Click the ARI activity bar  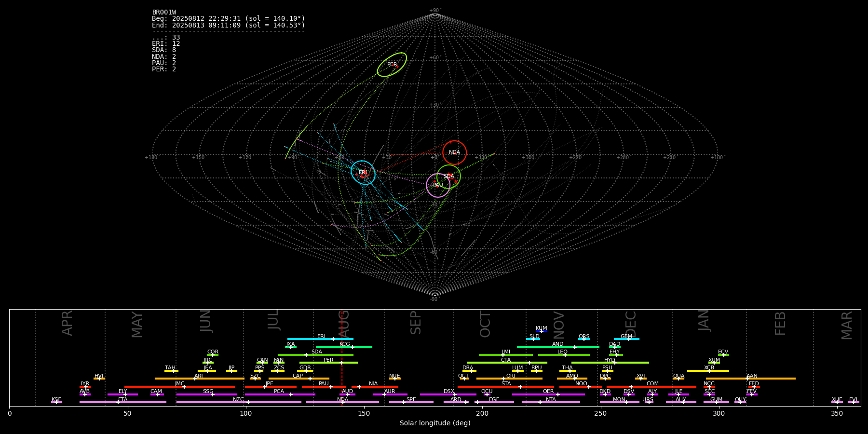tap(199, 379)
